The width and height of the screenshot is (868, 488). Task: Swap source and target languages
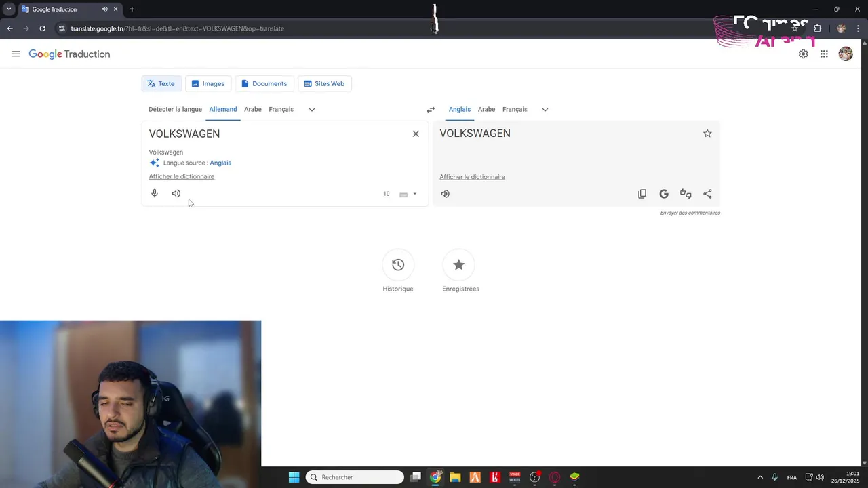click(431, 110)
